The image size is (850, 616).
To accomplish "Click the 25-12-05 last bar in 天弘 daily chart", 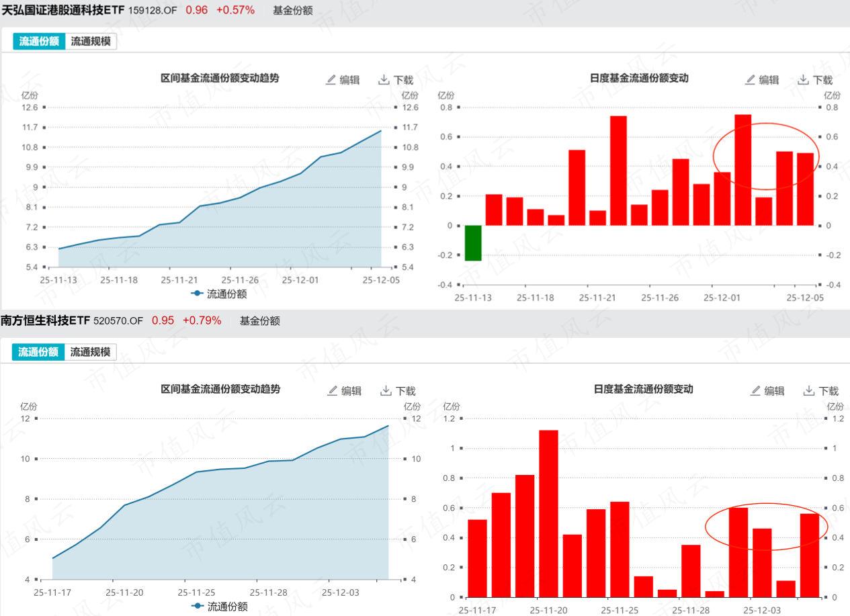I will 805,189.
